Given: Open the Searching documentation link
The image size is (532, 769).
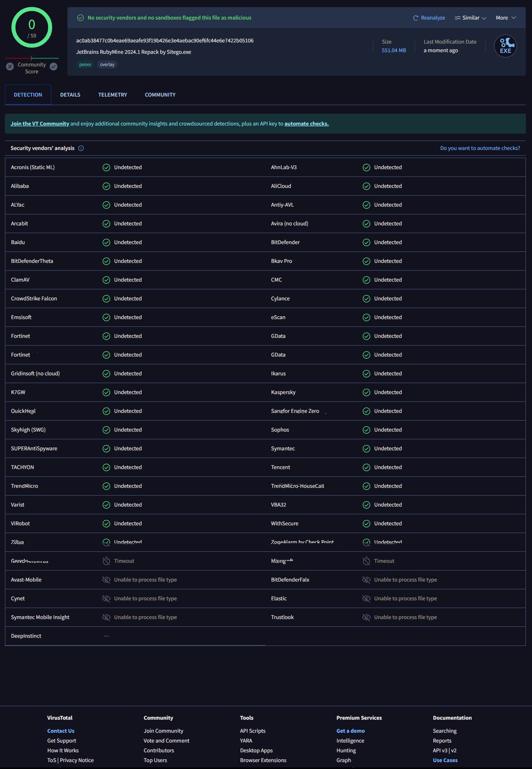Looking at the screenshot, I should [445, 731].
